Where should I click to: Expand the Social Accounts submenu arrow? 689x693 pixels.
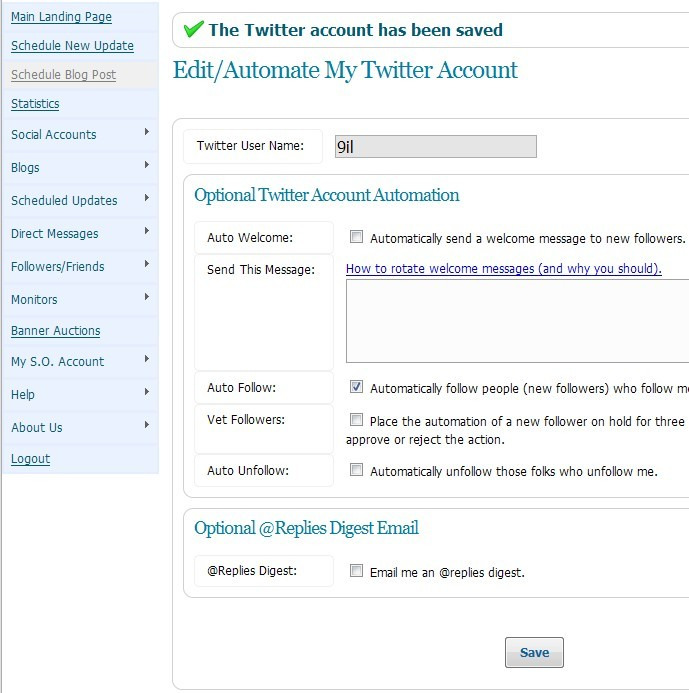click(x=147, y=132)
